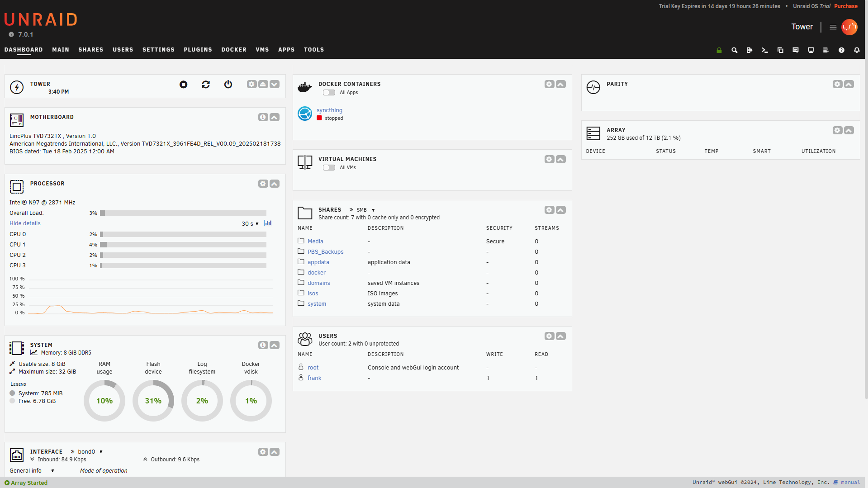Collapse the Shares tile
868x488 pixels.
click(561, 210)
